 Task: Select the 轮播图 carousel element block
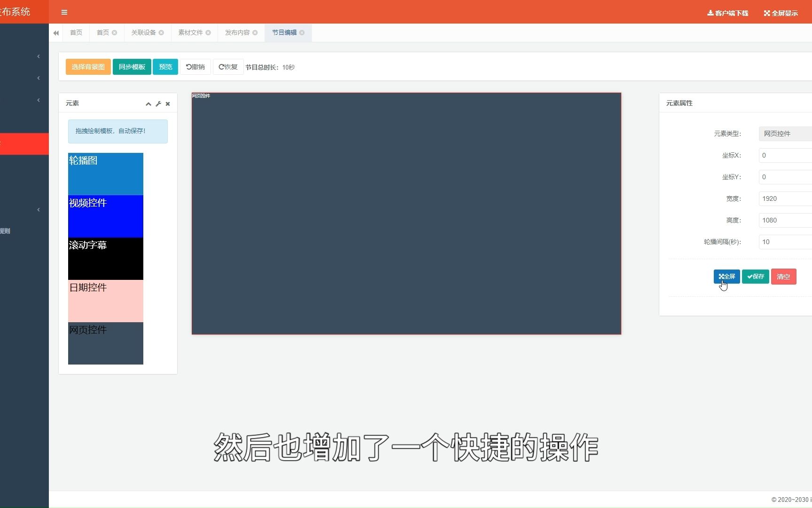tap(105, 174)
